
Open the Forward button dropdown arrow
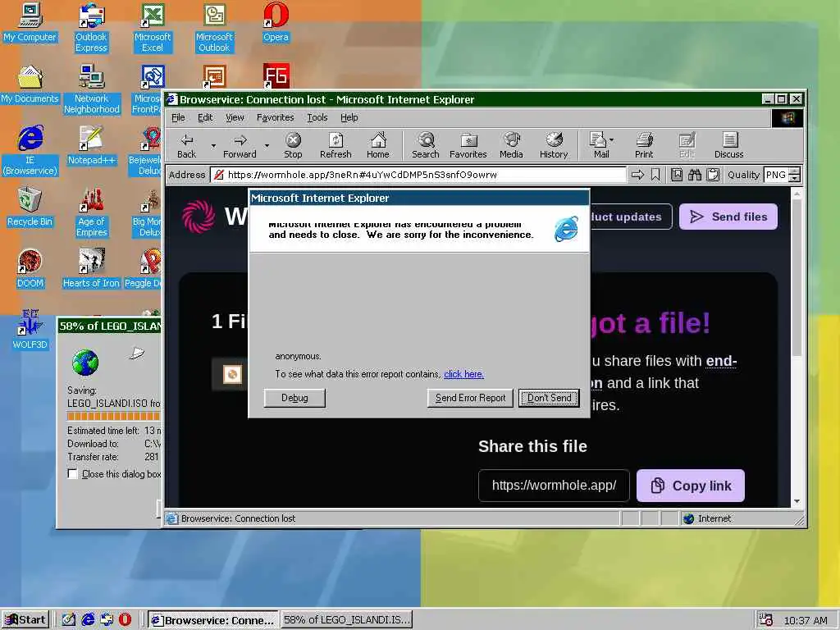[x=267, y=146]
